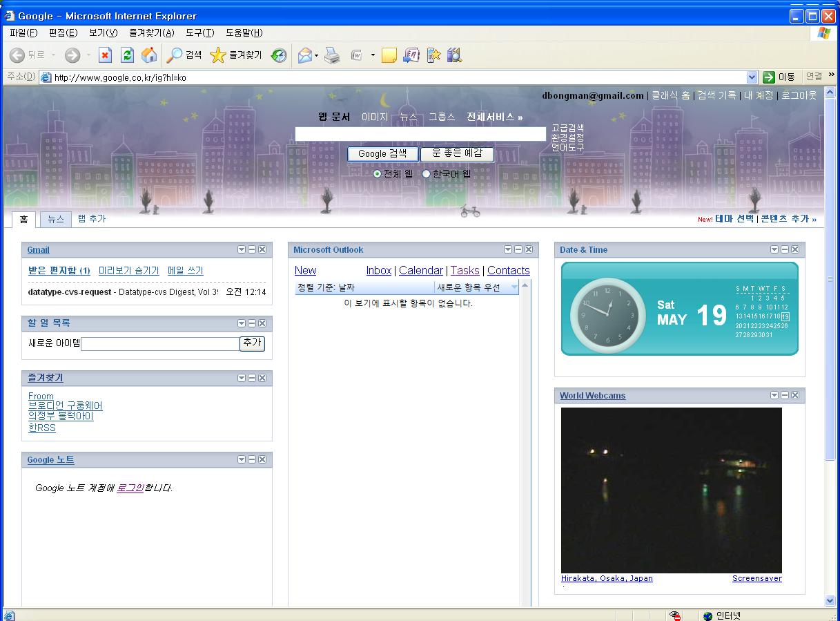This screenshot has width=840, height=621.
Task: Open the 편집(E) menu
Action: click(x=63, y=32)
